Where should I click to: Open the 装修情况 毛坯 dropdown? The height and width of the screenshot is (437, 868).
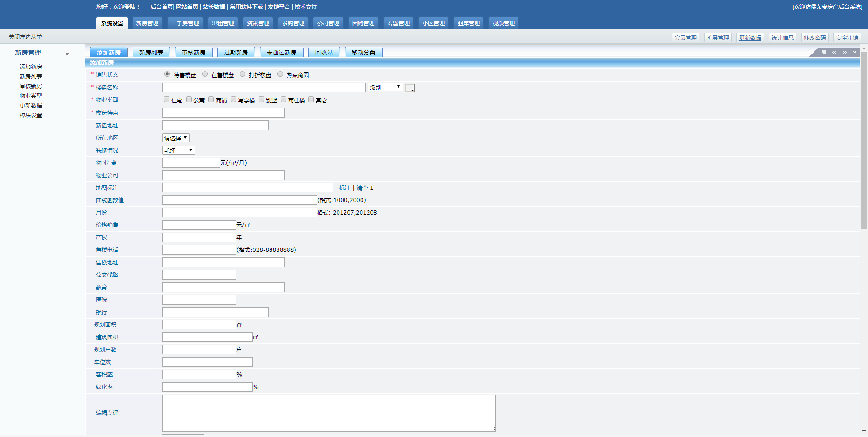click(178, 150)
